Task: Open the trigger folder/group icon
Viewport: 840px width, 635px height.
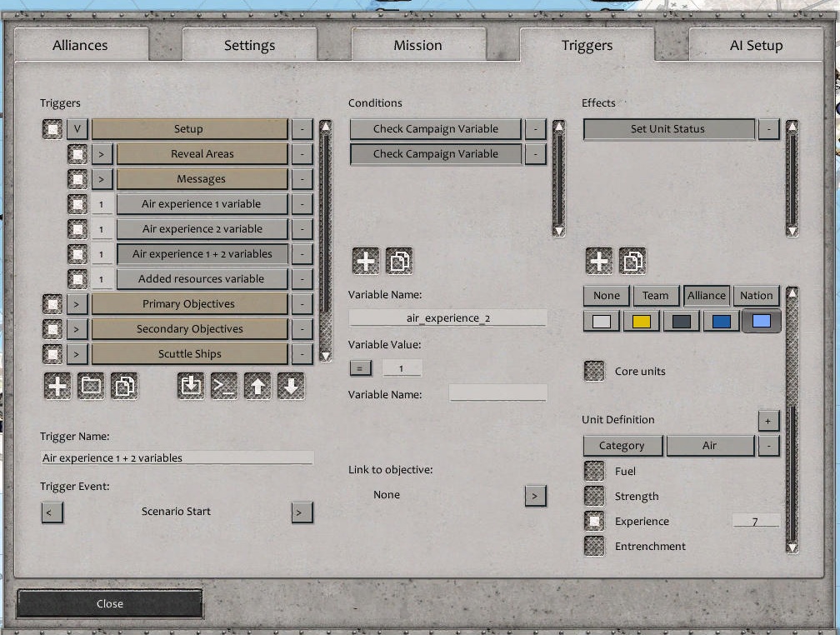Action: click(x=90, y=385)
